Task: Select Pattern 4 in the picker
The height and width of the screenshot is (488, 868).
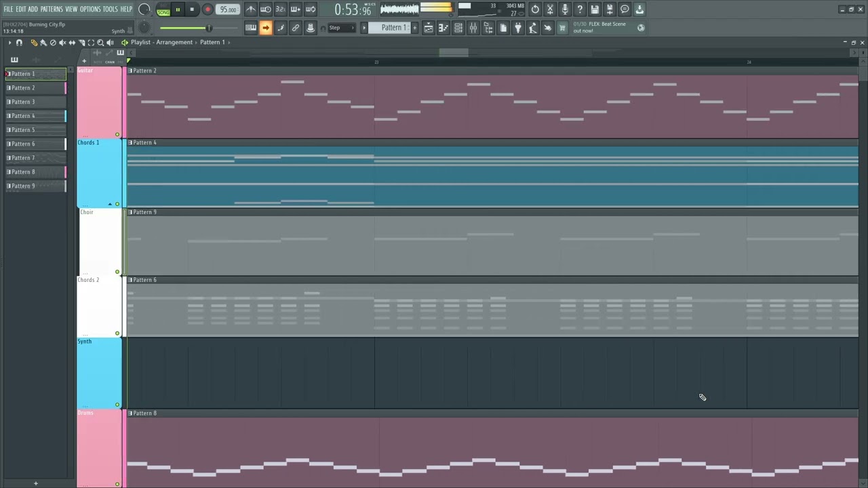Action: coord(36,116)
